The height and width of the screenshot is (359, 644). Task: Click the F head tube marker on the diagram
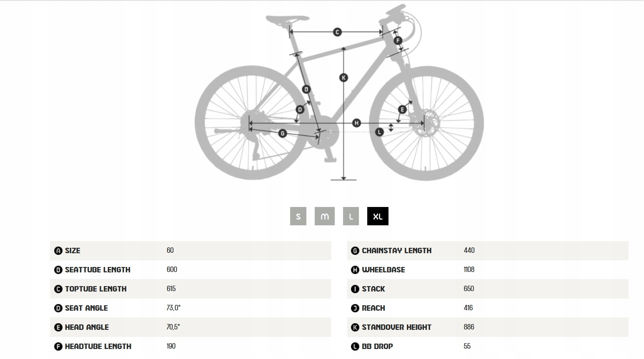click(x=398, y=40)
